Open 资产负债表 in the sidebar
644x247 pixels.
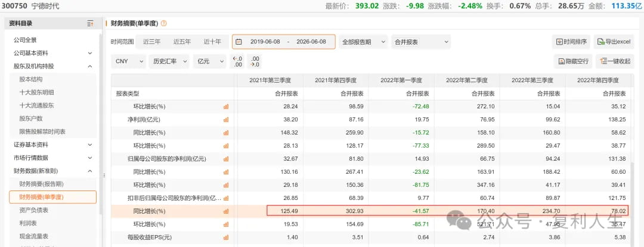point(33,210)
